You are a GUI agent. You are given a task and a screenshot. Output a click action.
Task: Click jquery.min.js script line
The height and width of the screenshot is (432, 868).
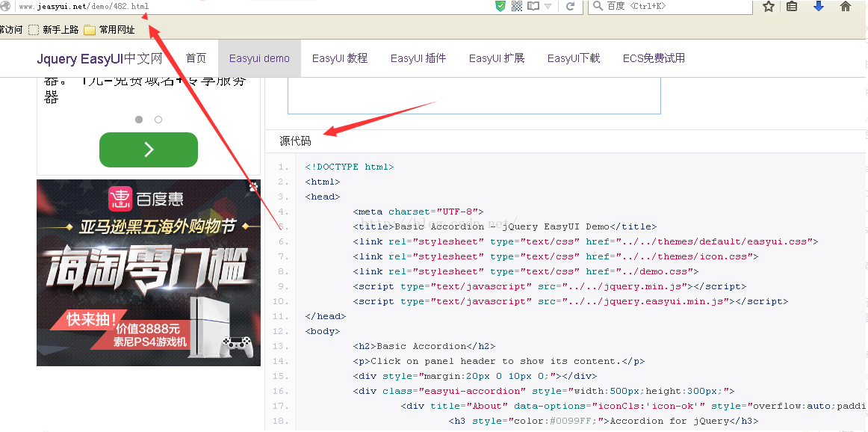coord(550,286)
